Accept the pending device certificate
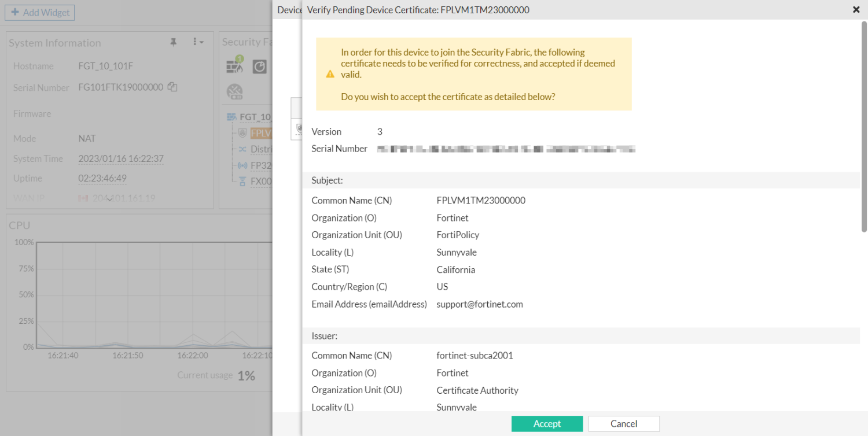The image size is (868, 436). point(546,423)
